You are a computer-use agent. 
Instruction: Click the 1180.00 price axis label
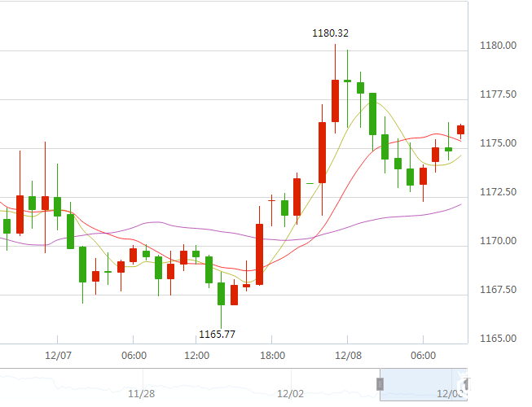tap(500, 46)
